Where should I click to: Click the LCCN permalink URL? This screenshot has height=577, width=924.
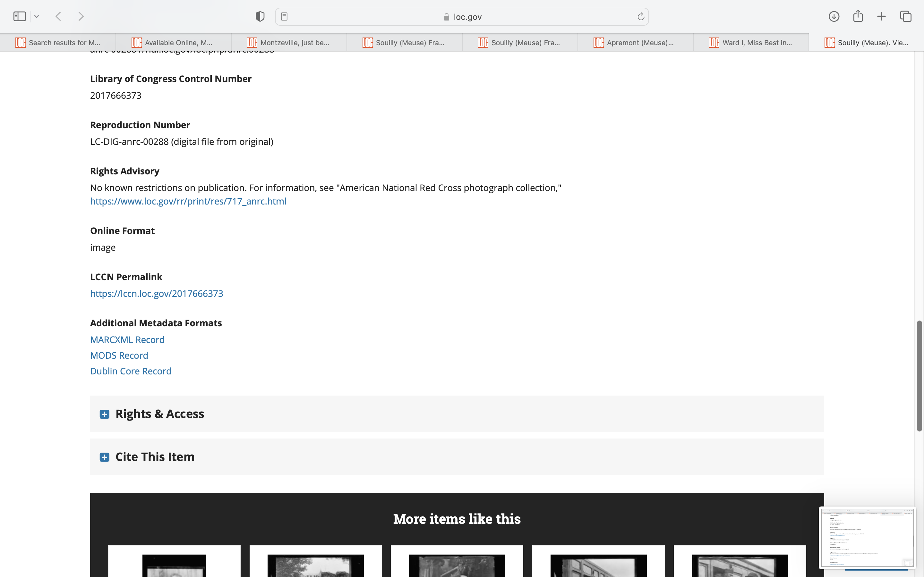click(x=157, y=293)
